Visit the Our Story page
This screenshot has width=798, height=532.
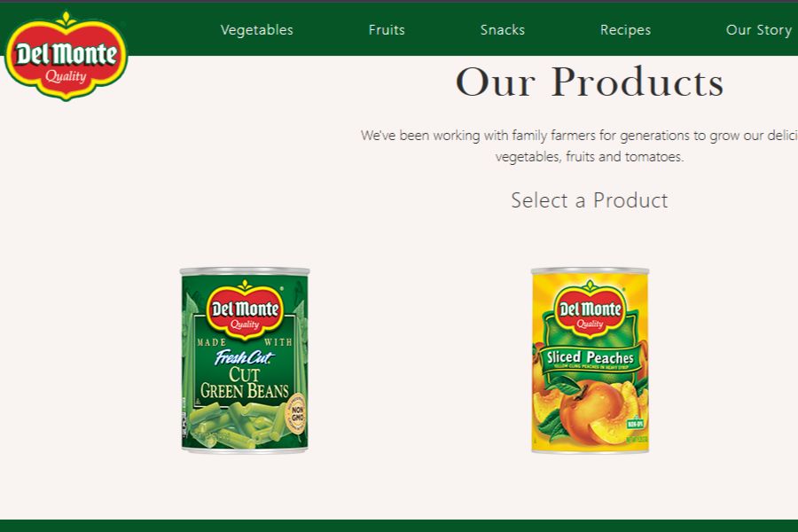coord(759,30)
